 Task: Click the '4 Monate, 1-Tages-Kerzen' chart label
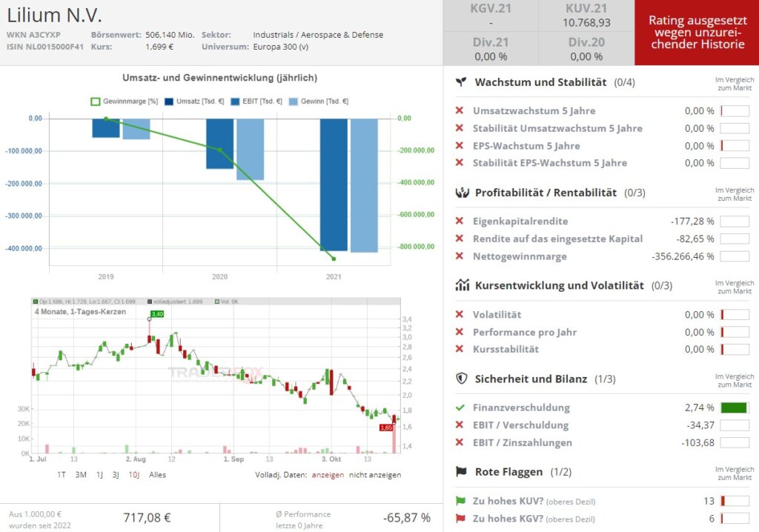[x=80, y=312]
